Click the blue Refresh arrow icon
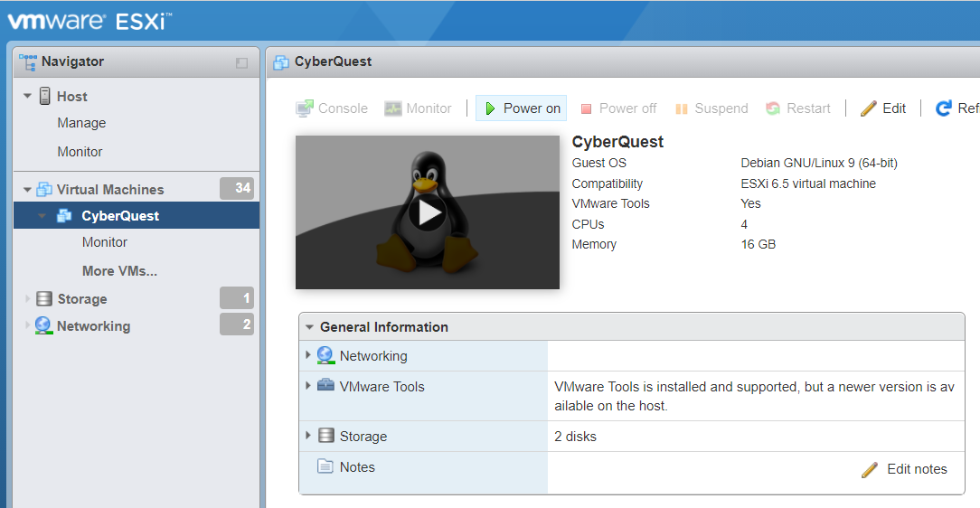This screenshot has height=508, width=980. tap(943, 108)
